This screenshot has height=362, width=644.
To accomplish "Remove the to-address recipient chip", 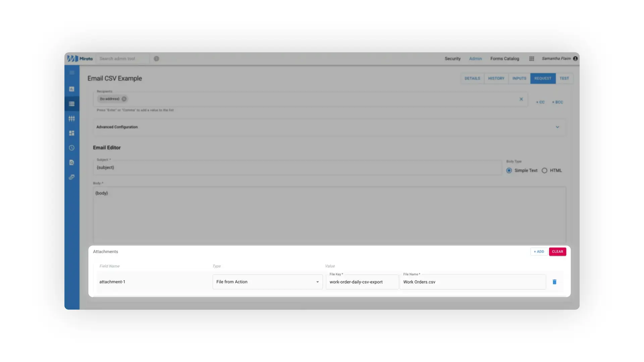I will pos(124,99).
